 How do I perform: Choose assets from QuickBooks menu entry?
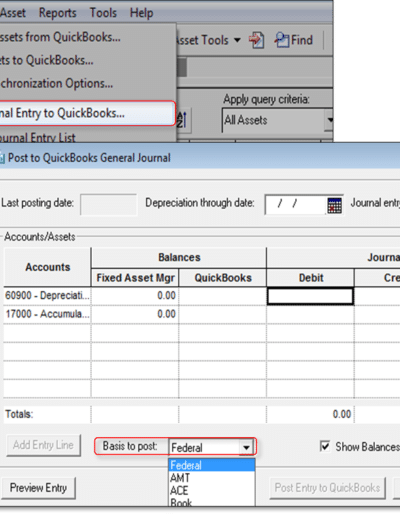coord(87,37)
